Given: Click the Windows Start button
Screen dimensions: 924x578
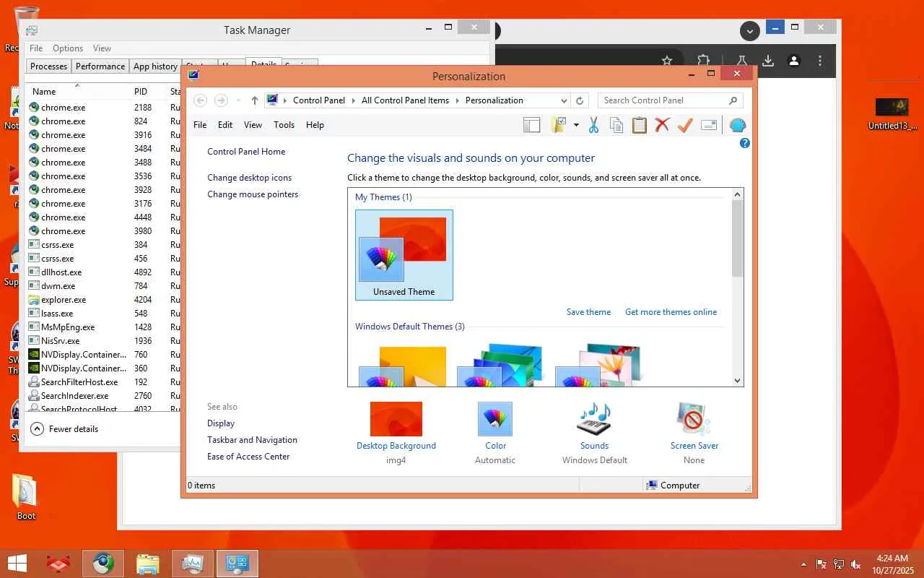Looking at the screenshot, I should (17, 564).
